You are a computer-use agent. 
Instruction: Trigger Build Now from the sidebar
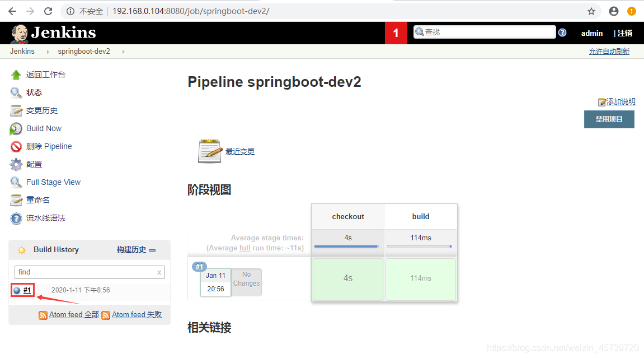tap(44, 129)
